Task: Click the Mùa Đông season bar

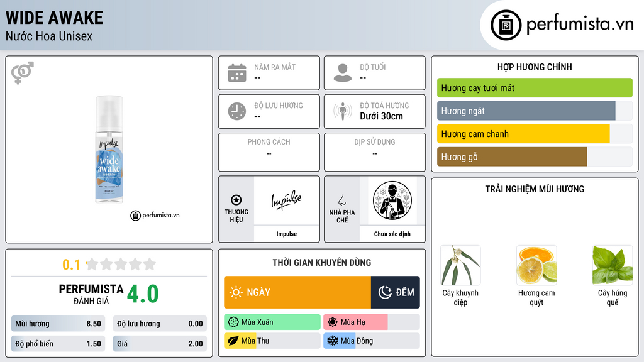Action: pyautogui.click(x=372, y=341)
